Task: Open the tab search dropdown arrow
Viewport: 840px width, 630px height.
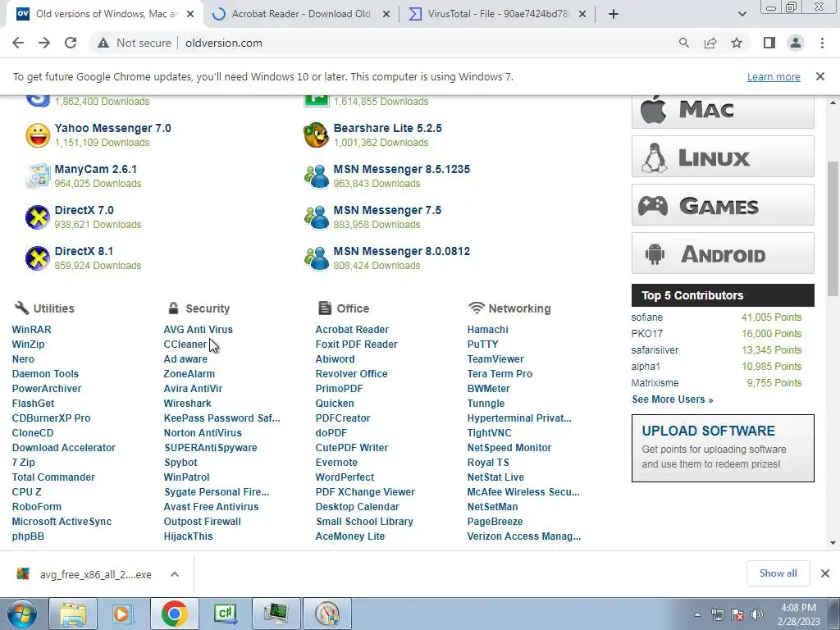Action: tap(742, 14)
